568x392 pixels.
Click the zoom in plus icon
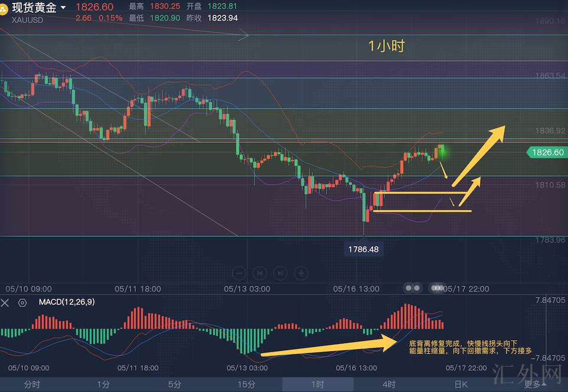pyautogui.click(x=301, y=273)
